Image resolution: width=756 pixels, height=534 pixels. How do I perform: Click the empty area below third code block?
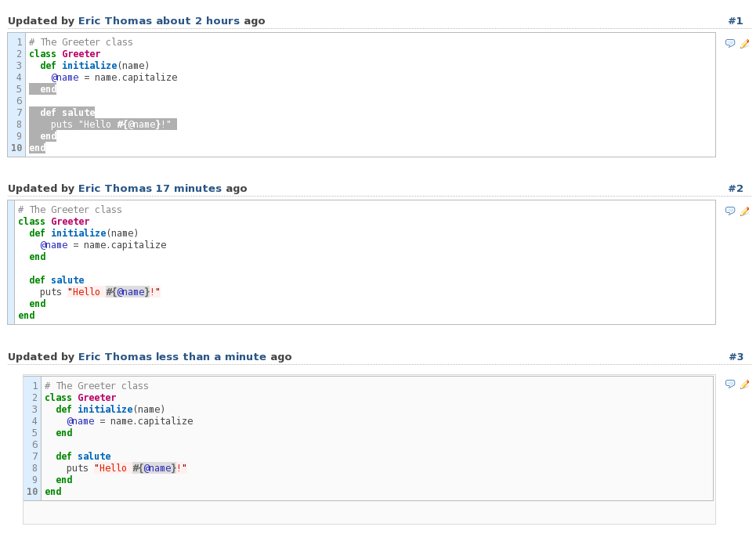pyautogui.click(x=369, y=513)
